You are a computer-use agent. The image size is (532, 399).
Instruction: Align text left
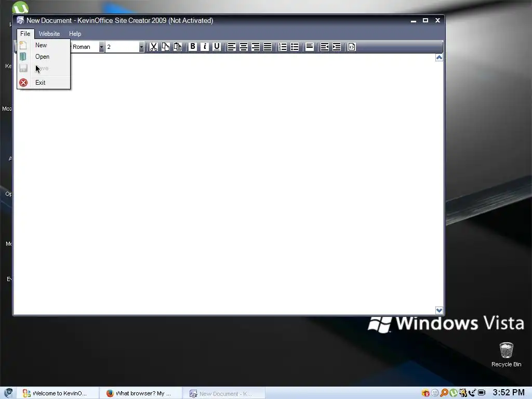click(x=232, y=47)
